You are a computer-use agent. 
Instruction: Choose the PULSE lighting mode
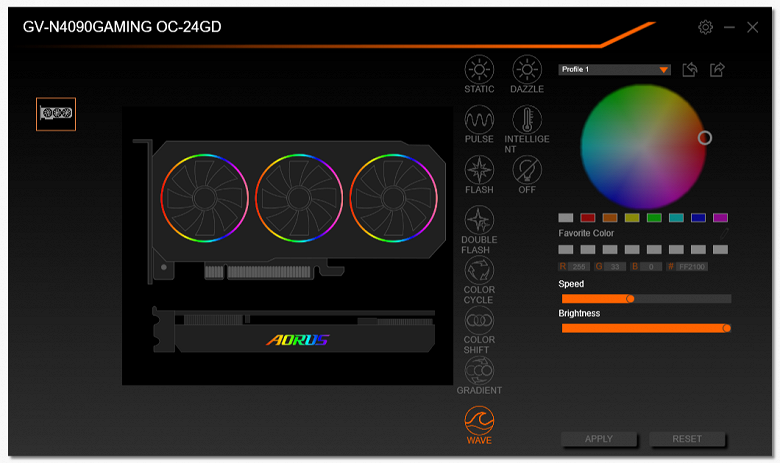pyautogui.click(x=479, y=124)
